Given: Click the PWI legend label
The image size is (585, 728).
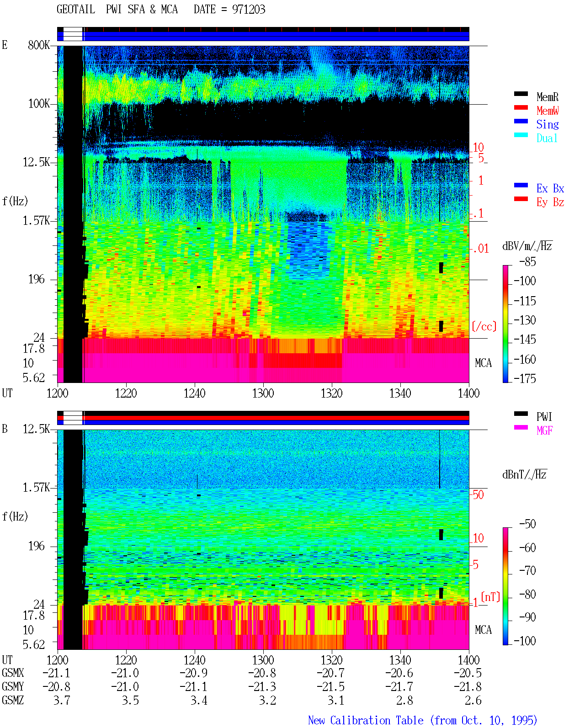Looking at the screenshot, I should coord(544,417).
